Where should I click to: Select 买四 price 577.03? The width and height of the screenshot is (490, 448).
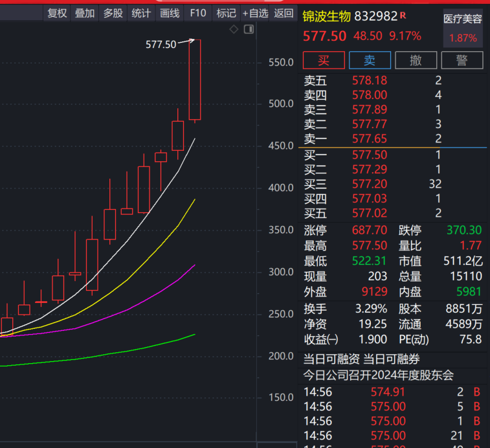click(x=370, y=199)
